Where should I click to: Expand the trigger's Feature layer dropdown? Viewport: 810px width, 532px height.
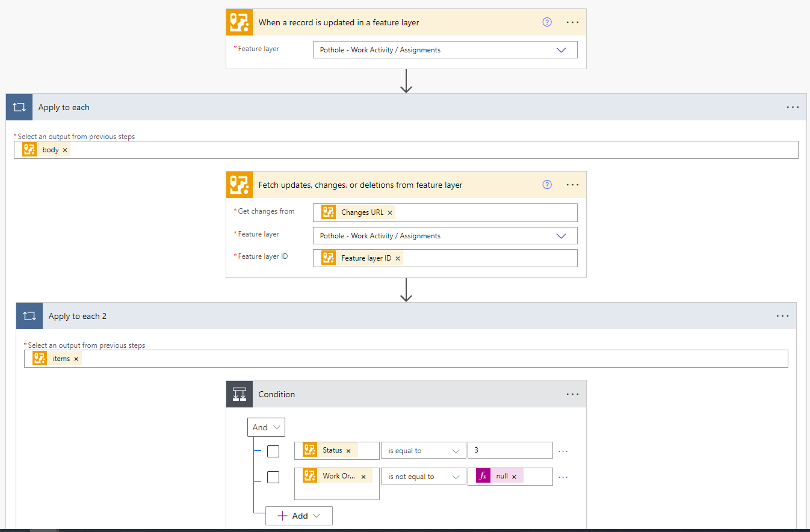(x=561, y=50)
